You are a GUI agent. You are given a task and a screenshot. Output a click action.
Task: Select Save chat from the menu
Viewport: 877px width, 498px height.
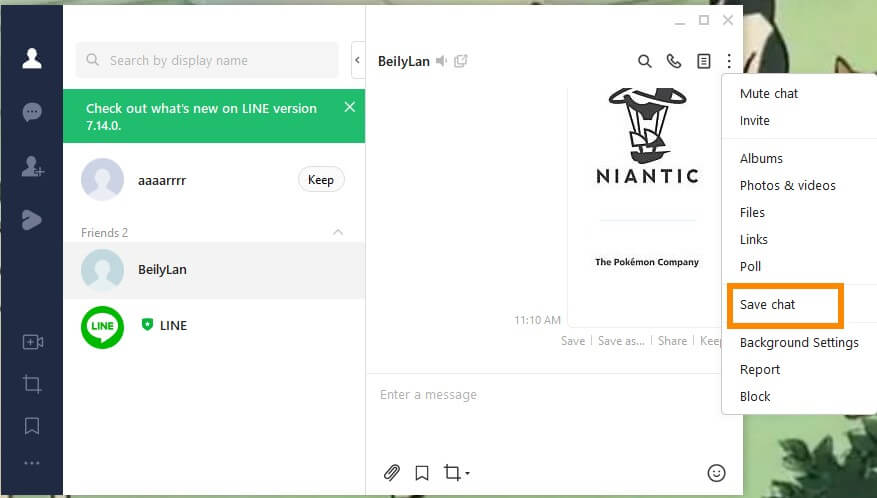[x=768, y=304]
